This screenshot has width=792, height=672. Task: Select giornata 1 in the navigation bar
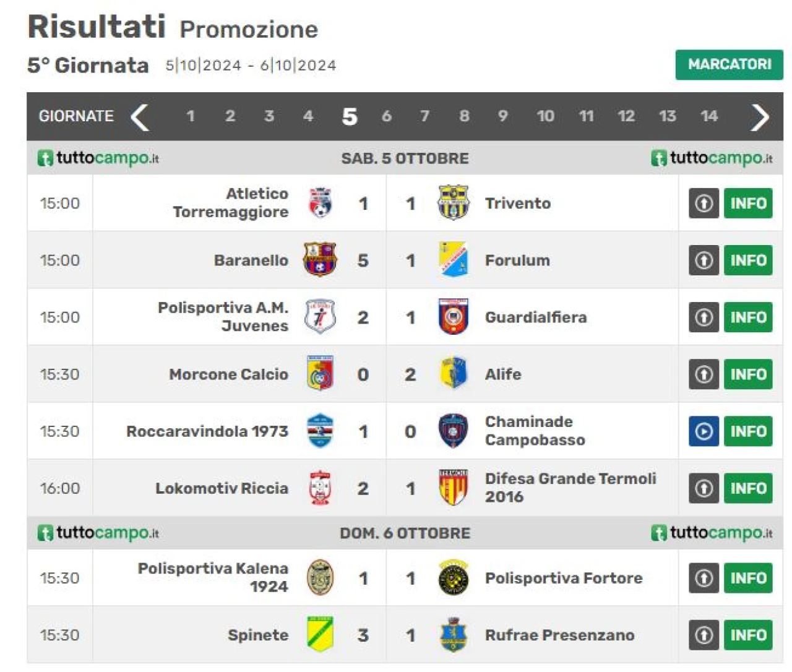click(x=191, y=116)
